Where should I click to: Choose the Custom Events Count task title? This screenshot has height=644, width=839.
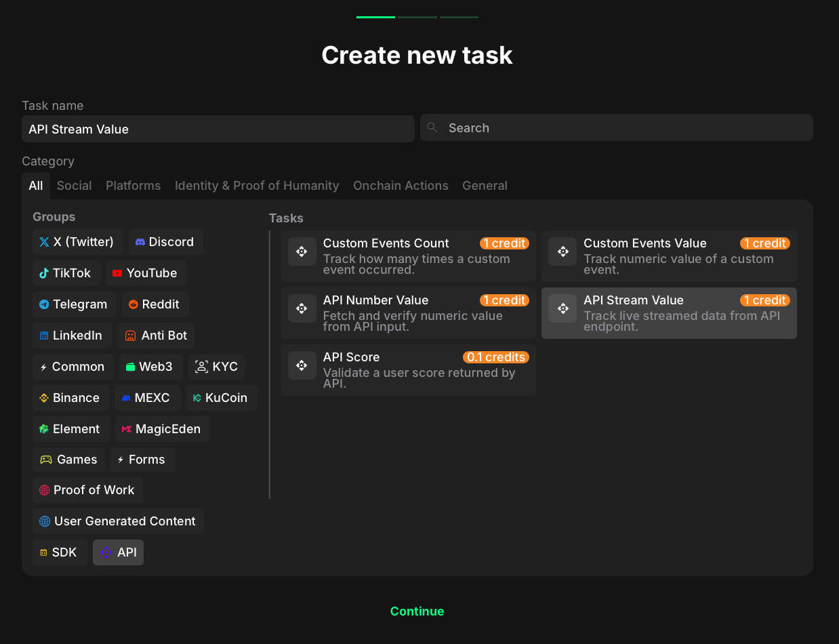(x=386, y=243)
